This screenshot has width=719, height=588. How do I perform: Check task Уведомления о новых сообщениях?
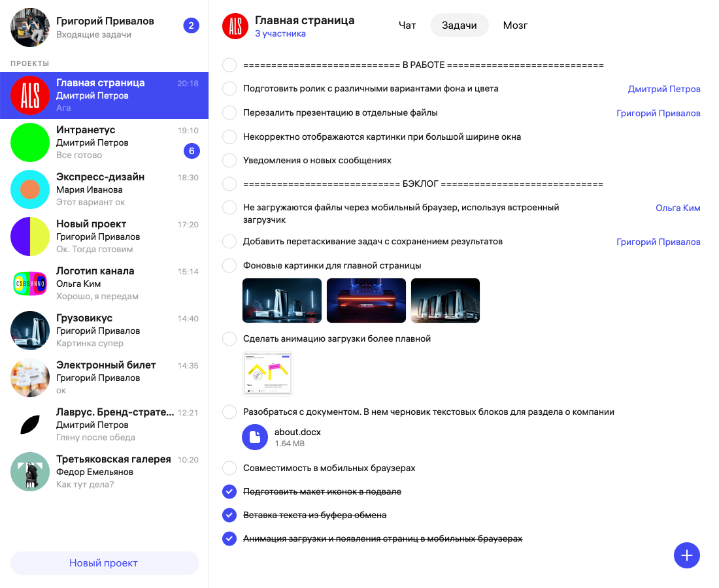pyautogui.click(x=229, y=161)
